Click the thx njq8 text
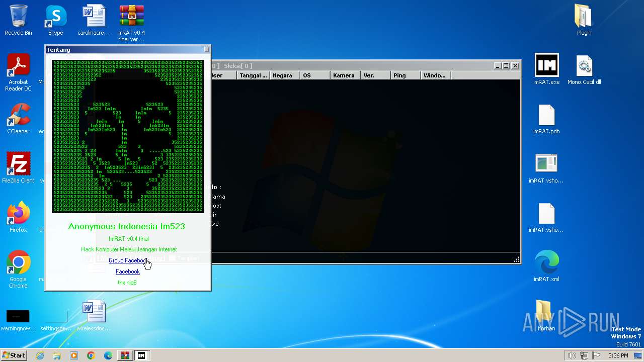Viewport: 644px width, 362px height. pos(127,283)
